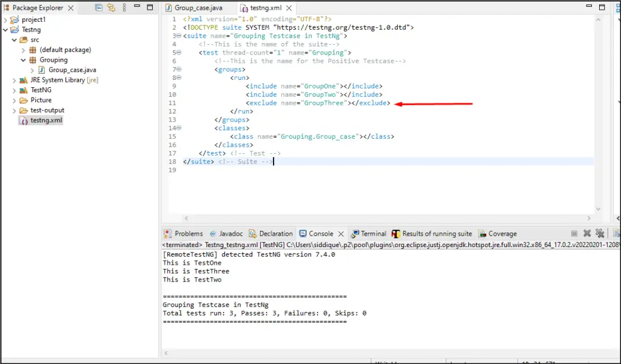Viewport: 621px width, 364px height.
Task: Switch to the Terminal tab
Action: (369, 234)
